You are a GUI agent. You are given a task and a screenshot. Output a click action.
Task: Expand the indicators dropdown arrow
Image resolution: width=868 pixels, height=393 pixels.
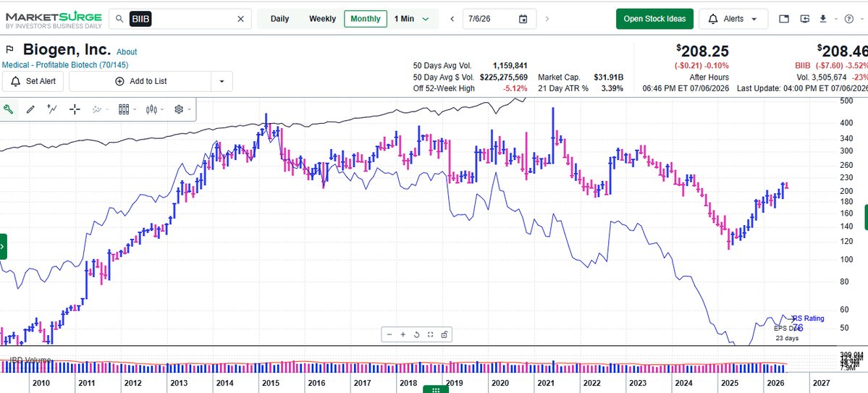click(x=107, y=109)
